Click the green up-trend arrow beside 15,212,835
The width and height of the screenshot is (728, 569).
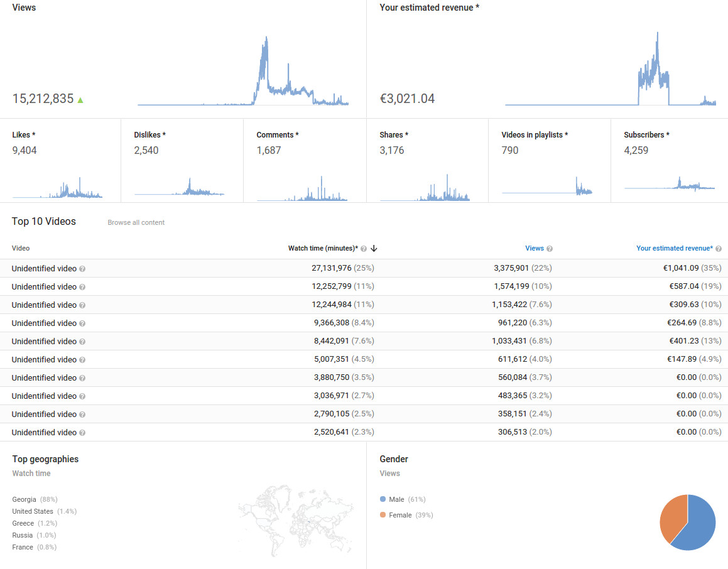point(80,100)
